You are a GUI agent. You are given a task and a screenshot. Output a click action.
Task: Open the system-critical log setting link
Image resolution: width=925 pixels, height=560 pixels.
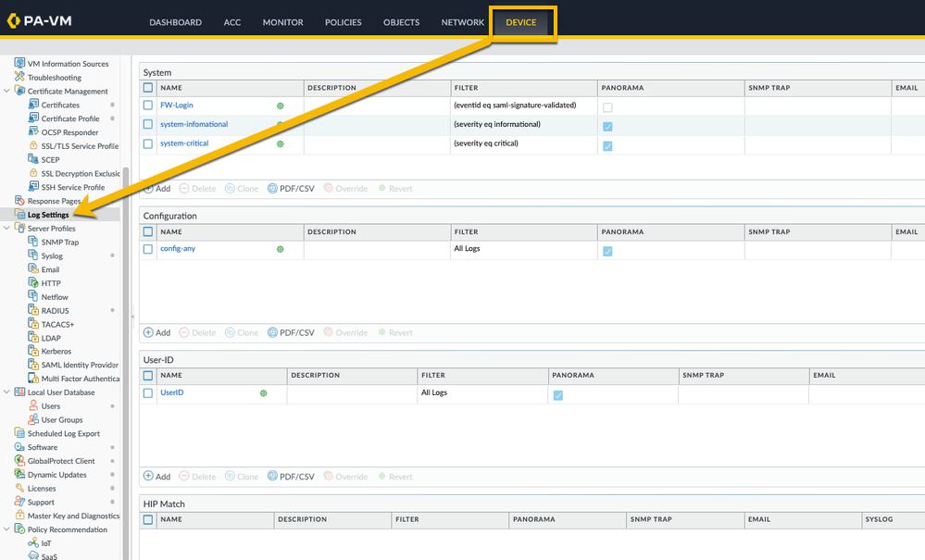click(184, 143)
